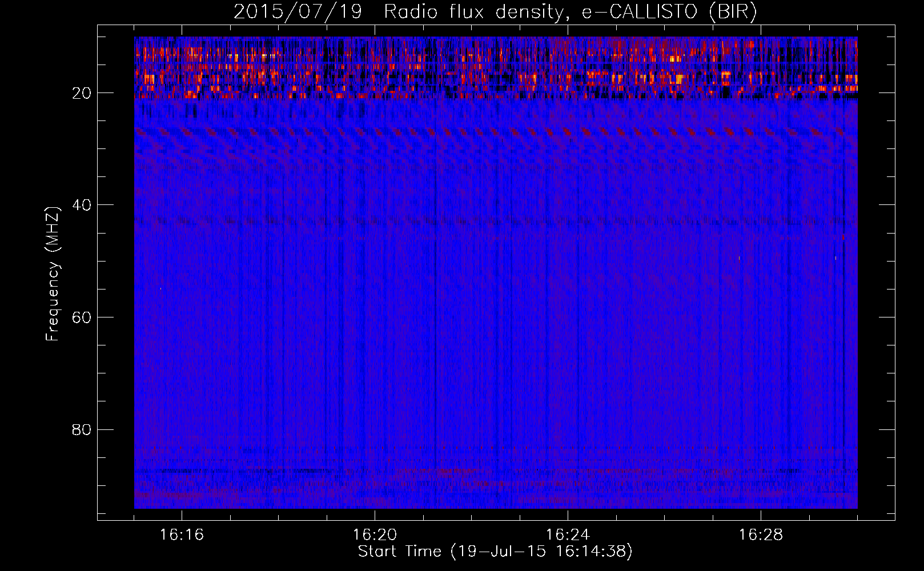Select the 40 MHz frequency tick label
The width and height of the screenshot is (924, 571).
[x=82, y=205]
